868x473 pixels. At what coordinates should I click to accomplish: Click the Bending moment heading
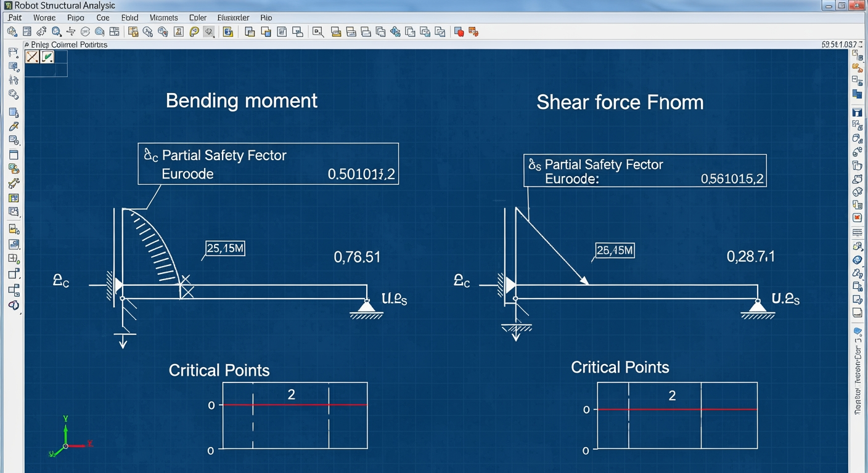[242, 101]
